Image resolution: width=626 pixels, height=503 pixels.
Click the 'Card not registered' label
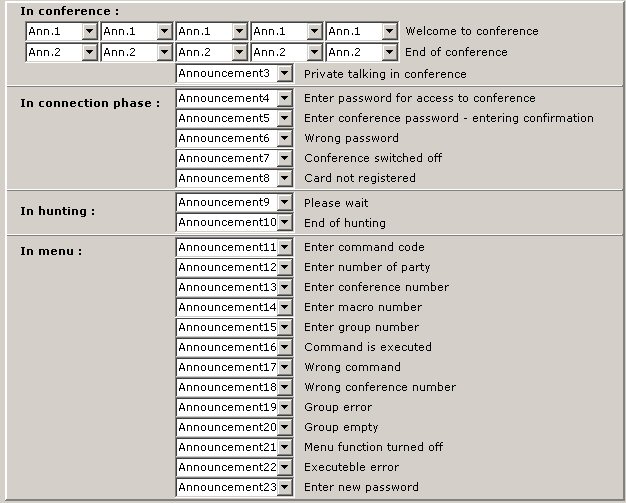pos(360,178)
